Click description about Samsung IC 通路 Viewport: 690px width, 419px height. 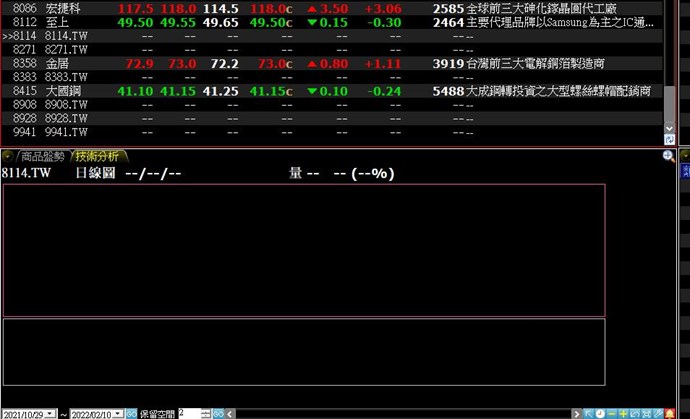[x=559, y=22]
